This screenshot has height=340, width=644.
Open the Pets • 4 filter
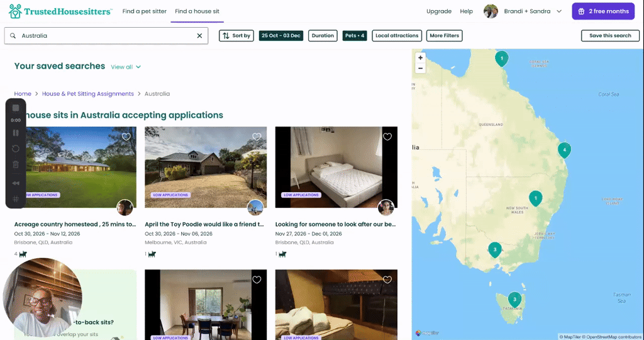point(355,36)
